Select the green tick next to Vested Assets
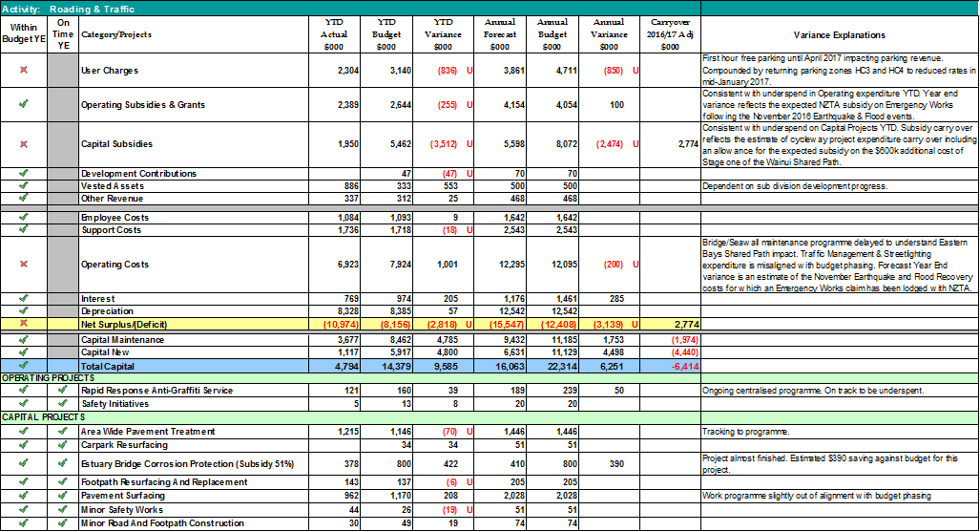Screen dimensions: 980x532 23,186
